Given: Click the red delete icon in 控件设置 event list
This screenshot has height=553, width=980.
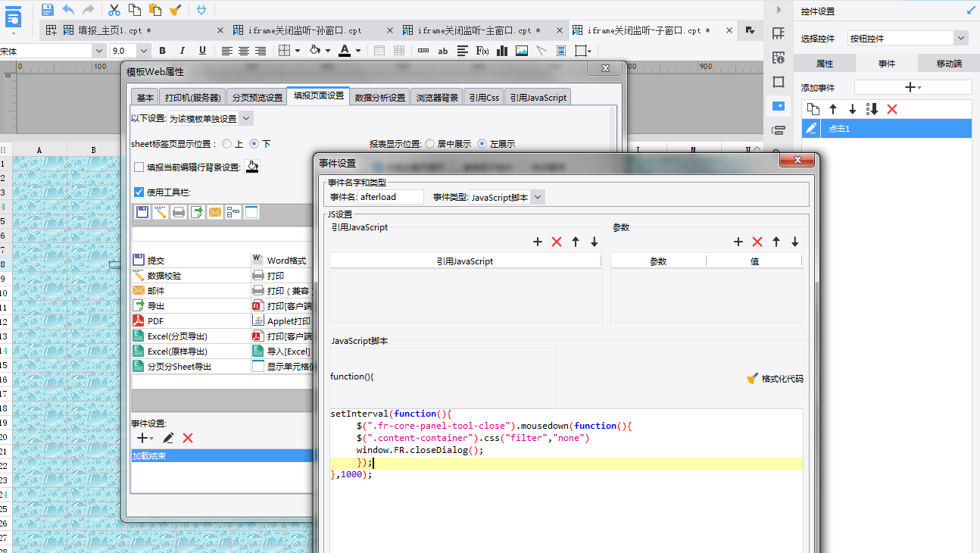Looking at the screenshot, I should pyautogui.click(x=891, y=109).
